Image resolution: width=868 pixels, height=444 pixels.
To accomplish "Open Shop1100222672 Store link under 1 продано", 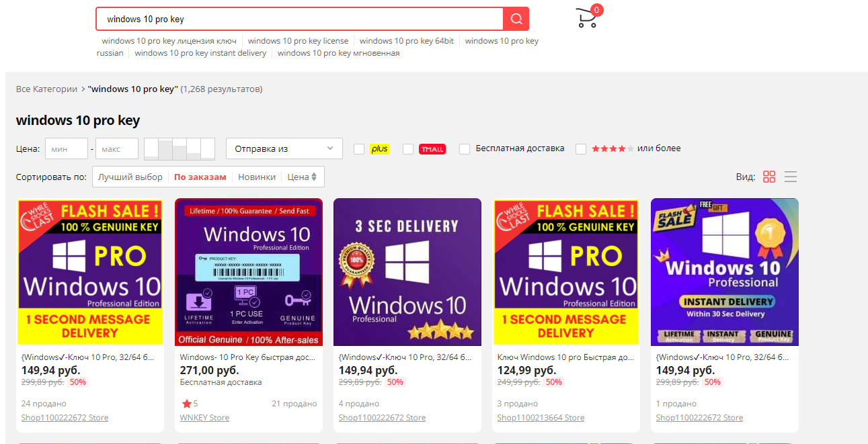I will coord(699,418).
